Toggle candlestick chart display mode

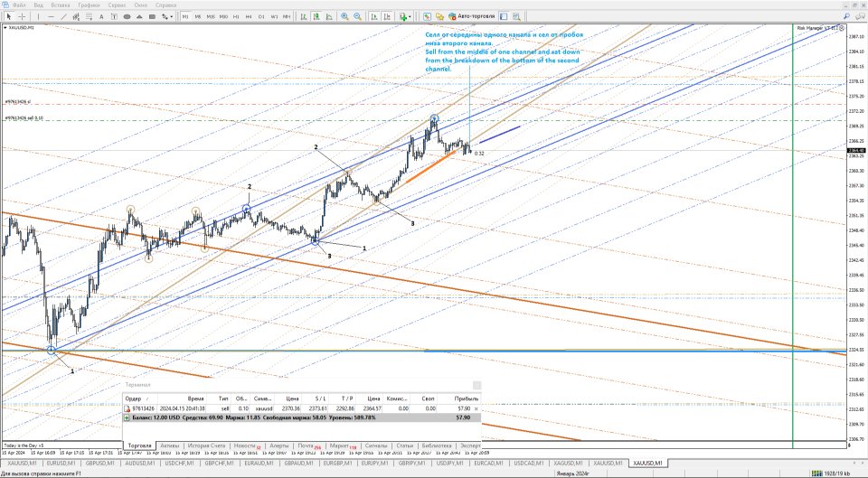click(x=316, y=16)
